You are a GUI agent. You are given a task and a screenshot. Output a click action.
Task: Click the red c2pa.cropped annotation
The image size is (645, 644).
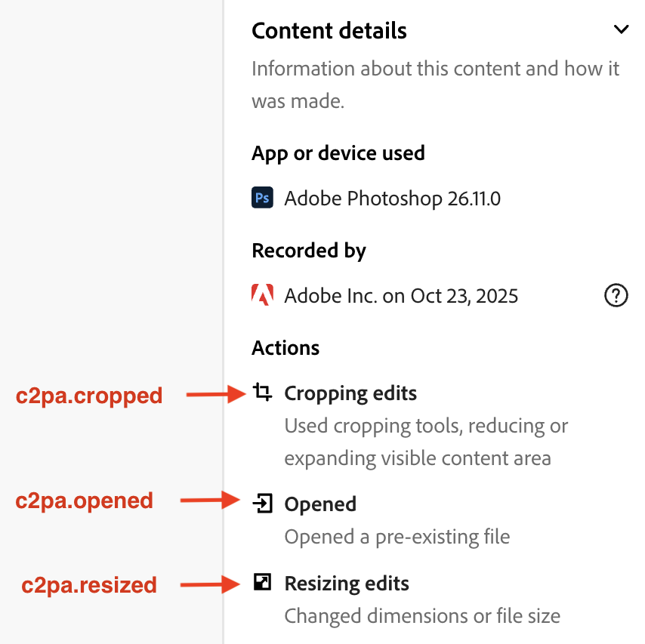tap(89, 396)
